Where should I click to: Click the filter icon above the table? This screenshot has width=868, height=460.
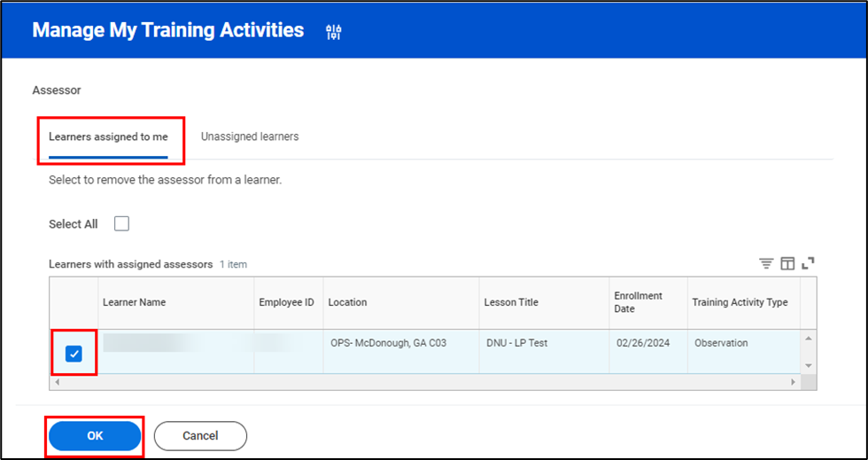(766, 263)
